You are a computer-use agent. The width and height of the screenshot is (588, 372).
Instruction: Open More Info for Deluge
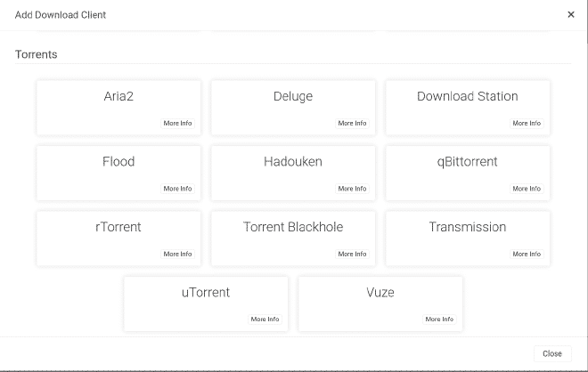pos(352,123)
